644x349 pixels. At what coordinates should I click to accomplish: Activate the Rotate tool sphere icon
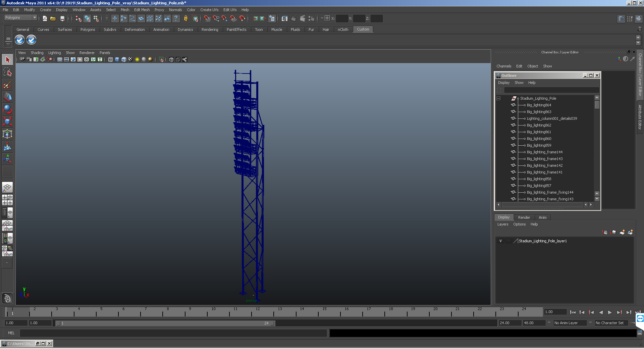7,109
